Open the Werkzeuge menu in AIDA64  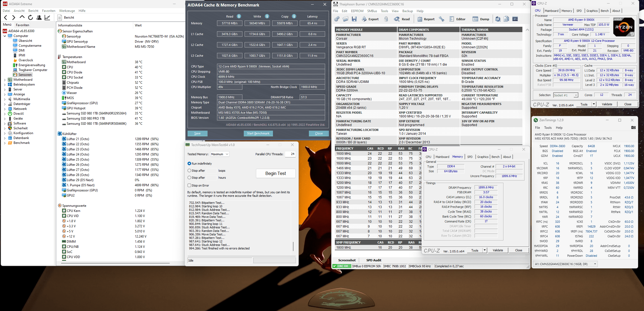coord(67,11)
